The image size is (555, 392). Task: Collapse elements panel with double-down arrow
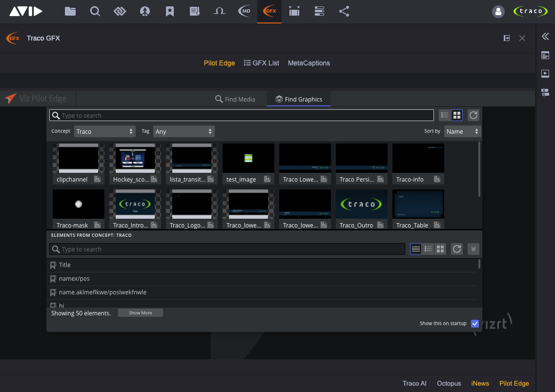tap(473, 249)
